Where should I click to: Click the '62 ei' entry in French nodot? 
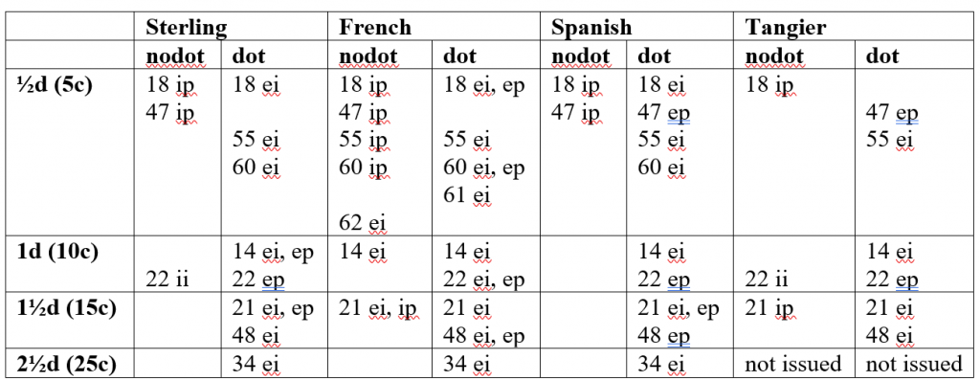click(363, 223)
